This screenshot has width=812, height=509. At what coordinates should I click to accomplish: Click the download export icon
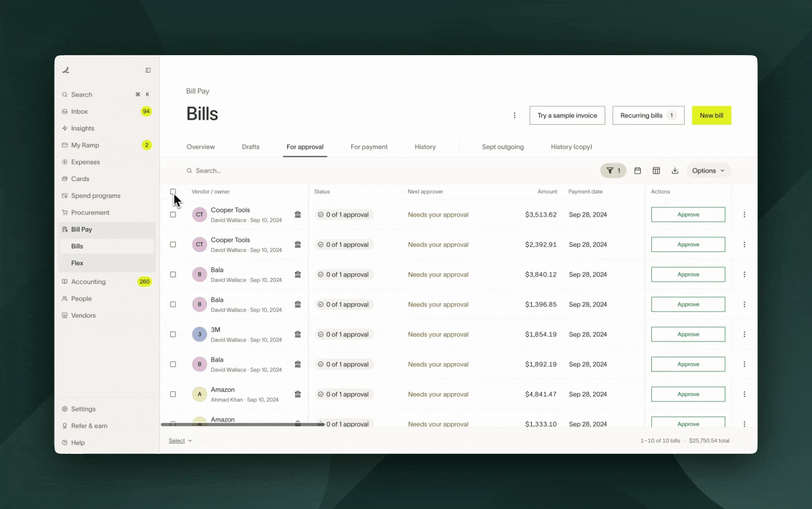tap(675, 171)
